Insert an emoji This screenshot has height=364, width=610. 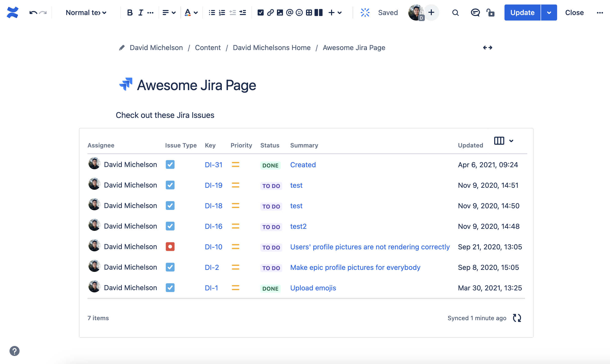pyautogui.click(x=299, y=13)
